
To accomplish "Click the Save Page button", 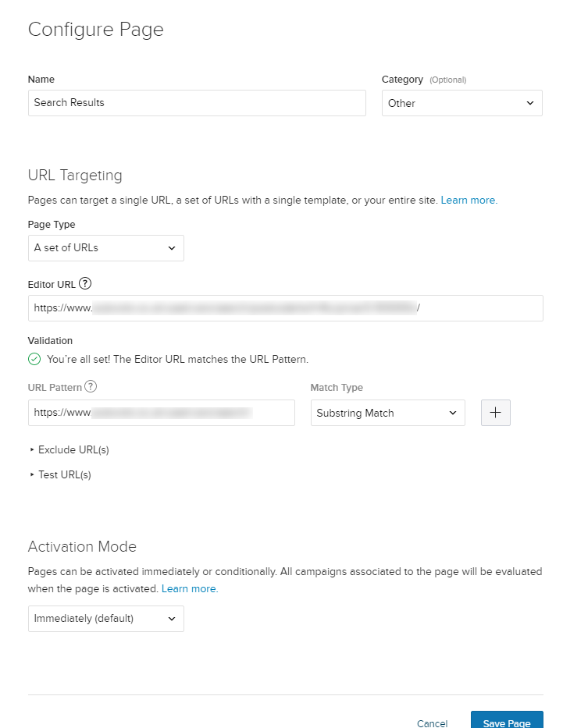I will 506,723.
